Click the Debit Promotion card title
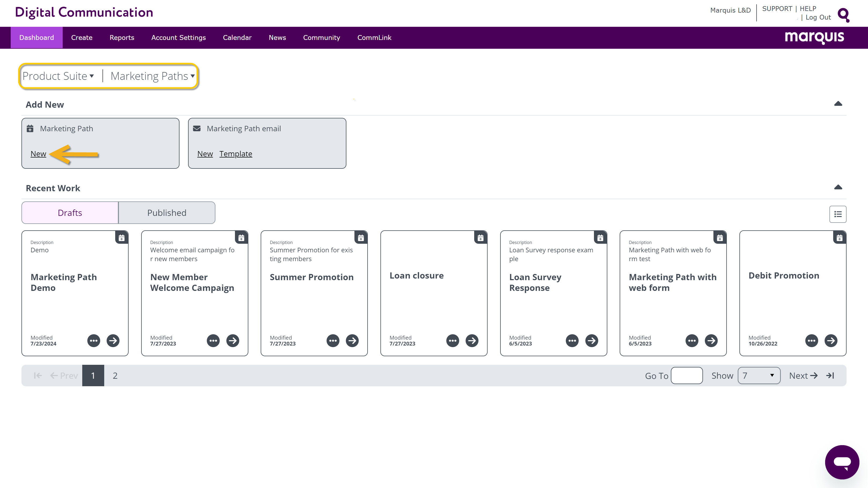Image resolution: width=868 pixels, height=488 pixels. [783, 276]
